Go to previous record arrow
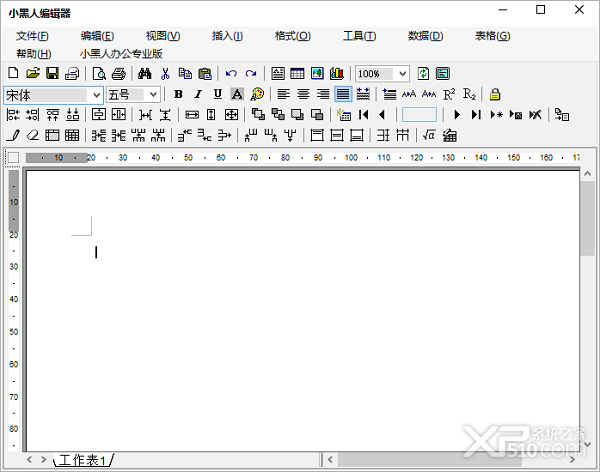 pyautogui.click(x=382, y=114)
